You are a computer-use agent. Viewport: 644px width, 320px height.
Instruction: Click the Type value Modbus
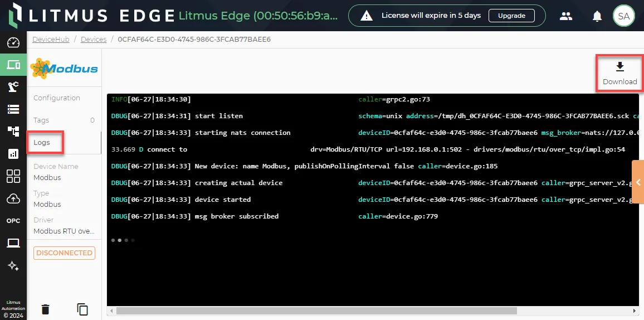[47, 204]
